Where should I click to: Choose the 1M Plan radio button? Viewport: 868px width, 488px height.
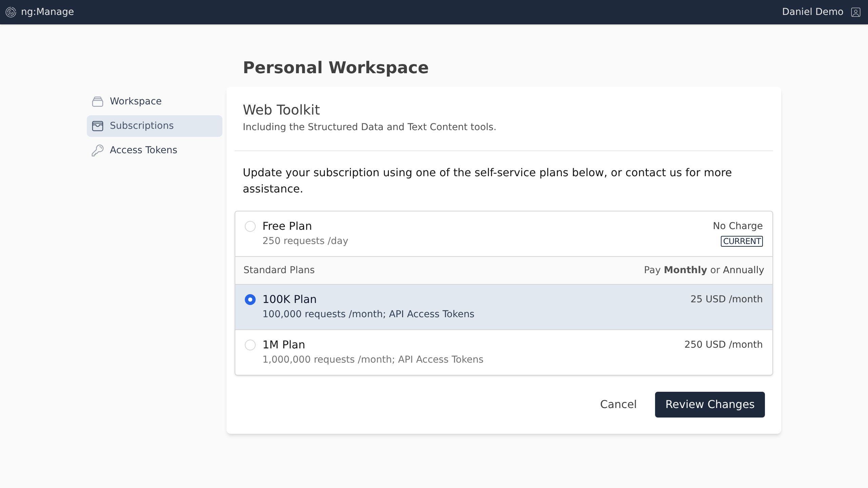click(250, 345)
